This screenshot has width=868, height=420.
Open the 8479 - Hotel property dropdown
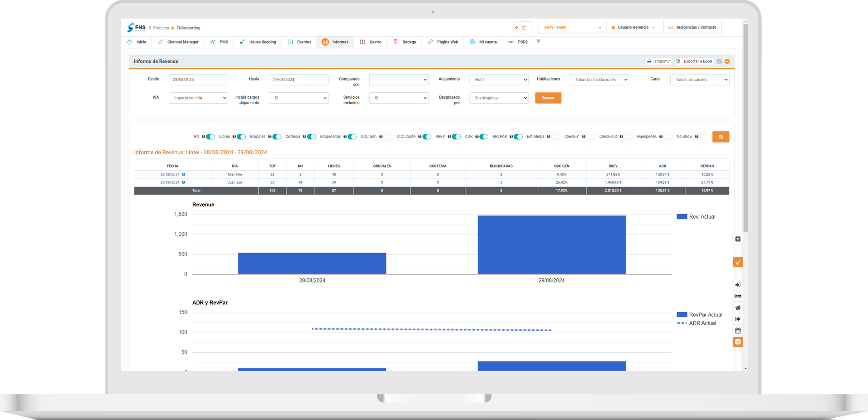[x=570, y=28]
